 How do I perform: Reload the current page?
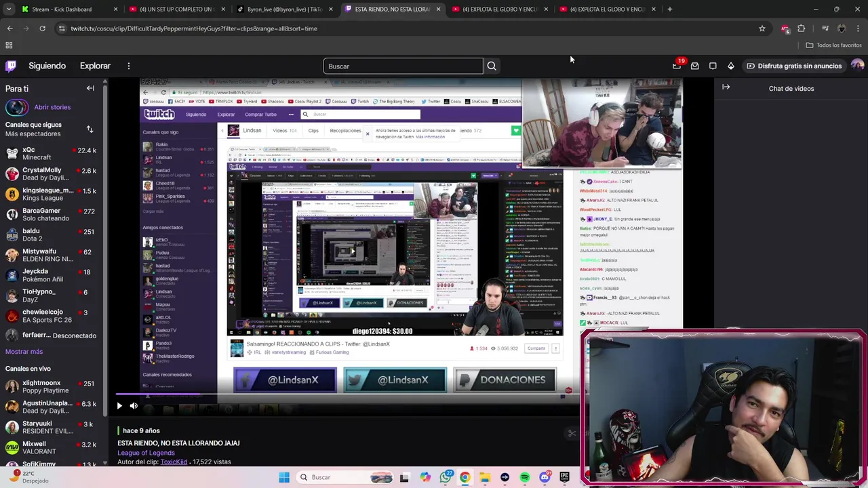pyautogui.click(x=42, y=28)
